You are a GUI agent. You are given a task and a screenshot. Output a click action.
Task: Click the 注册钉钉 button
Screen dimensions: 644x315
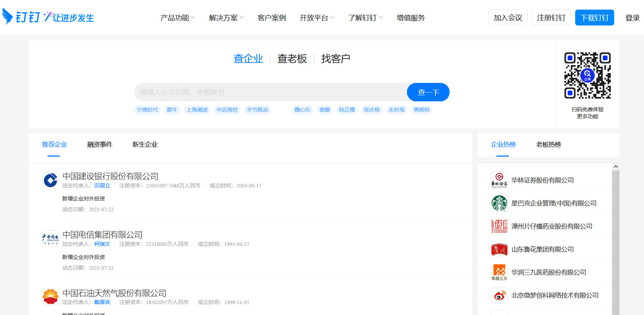551,18
